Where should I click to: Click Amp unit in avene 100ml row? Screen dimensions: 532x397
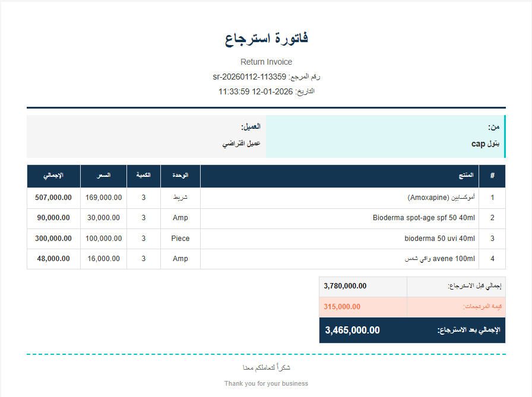tap(180, 259)
